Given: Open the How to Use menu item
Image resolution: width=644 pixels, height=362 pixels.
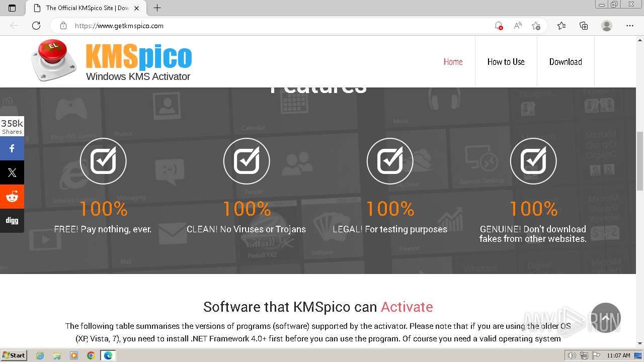Looking at the screenshot, I should tap(506, 62).
